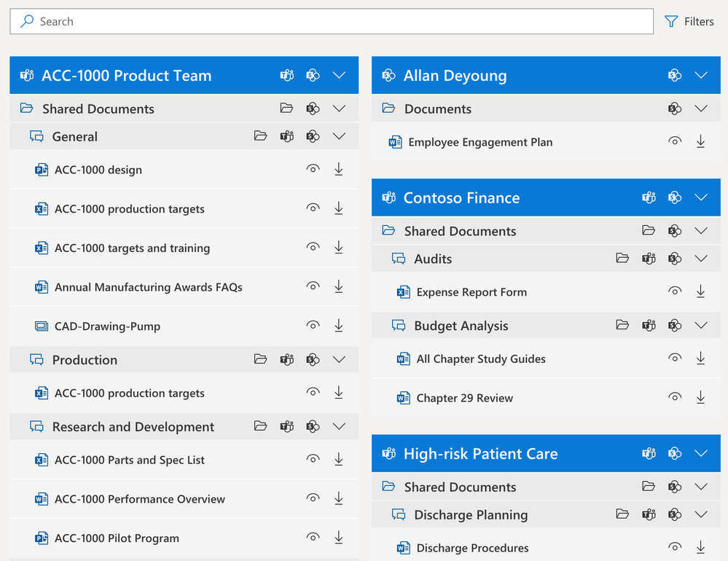Click Annual Manufacturing Awards FAQs name
728x561 pixels.
[x=149, y=287]
